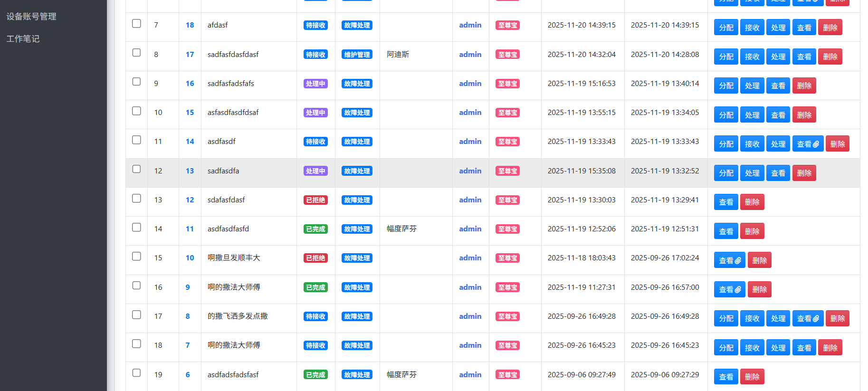Viewport: 868px width, 391px height.
Task: Click 分配 button for ticket 18
Action: [x=726, y=28]
